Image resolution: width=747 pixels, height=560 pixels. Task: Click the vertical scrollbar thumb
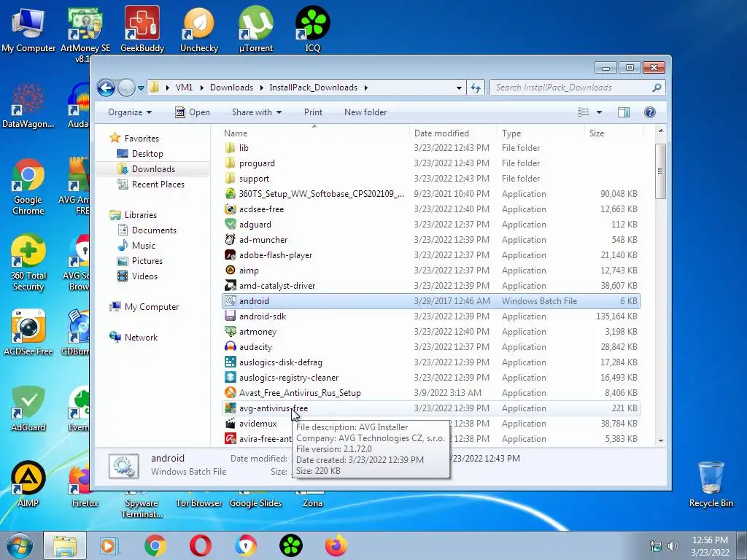[x=660, y=171]
